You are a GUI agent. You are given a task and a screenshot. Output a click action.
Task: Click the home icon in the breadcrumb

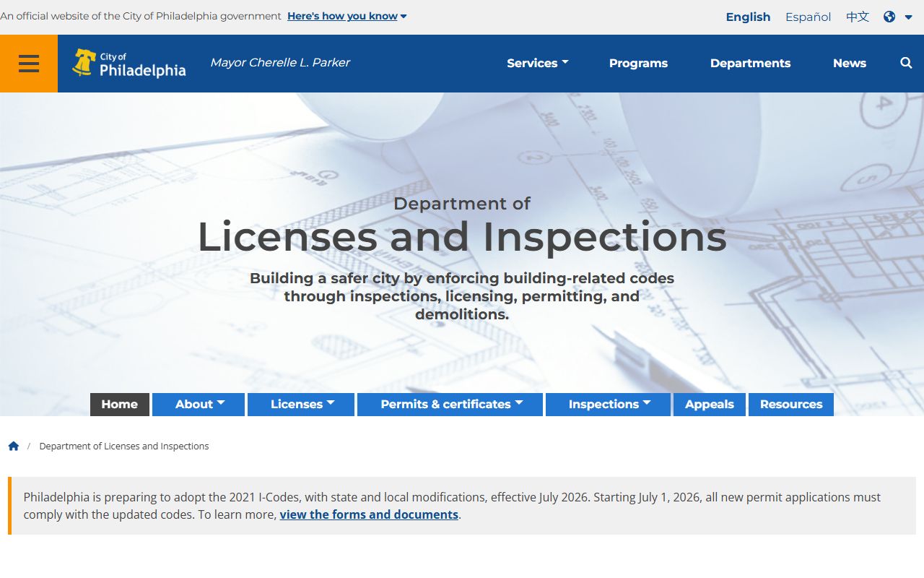(x=14, y=446)
